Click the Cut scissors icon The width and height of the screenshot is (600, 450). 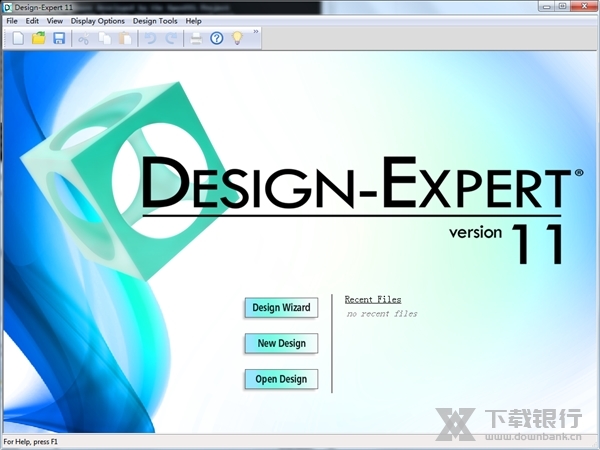coord(83,39)
